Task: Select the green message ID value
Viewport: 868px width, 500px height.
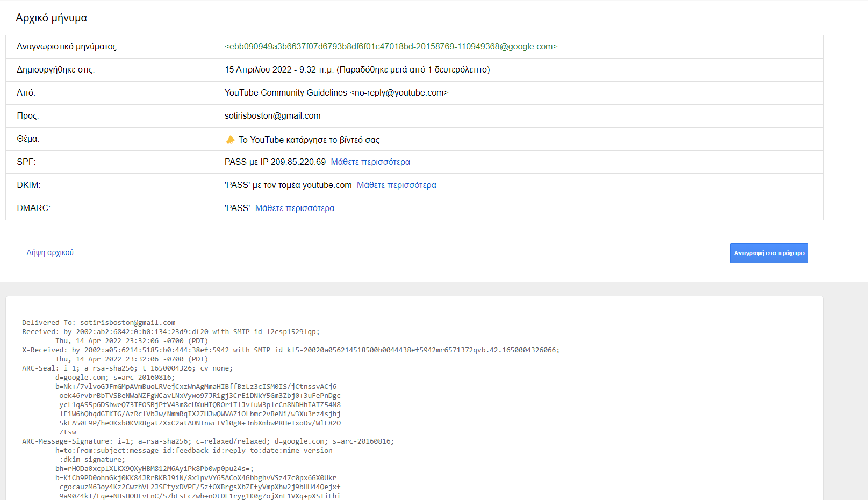Action: pos(391,46)
